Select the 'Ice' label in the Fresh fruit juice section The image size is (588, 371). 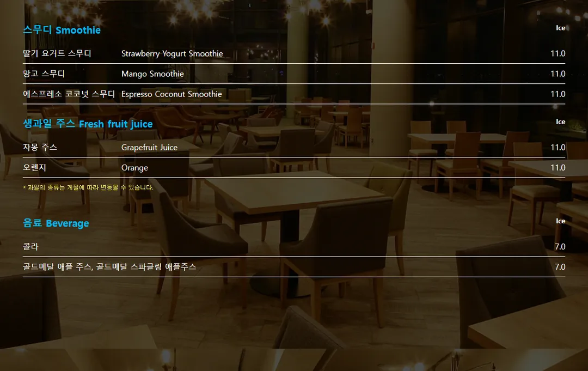[560, 121]
